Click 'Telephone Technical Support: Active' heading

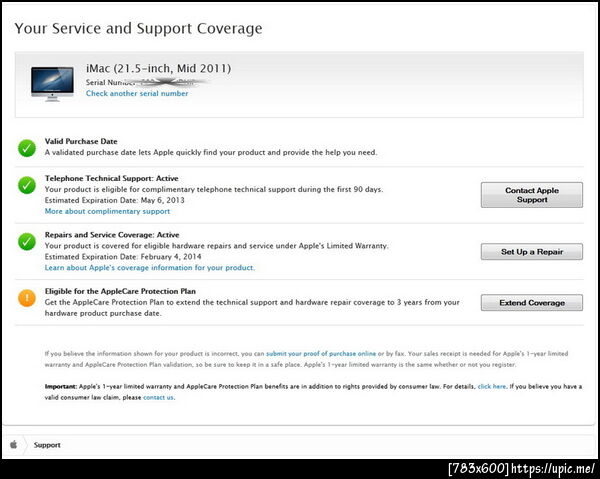pos(112,178)
